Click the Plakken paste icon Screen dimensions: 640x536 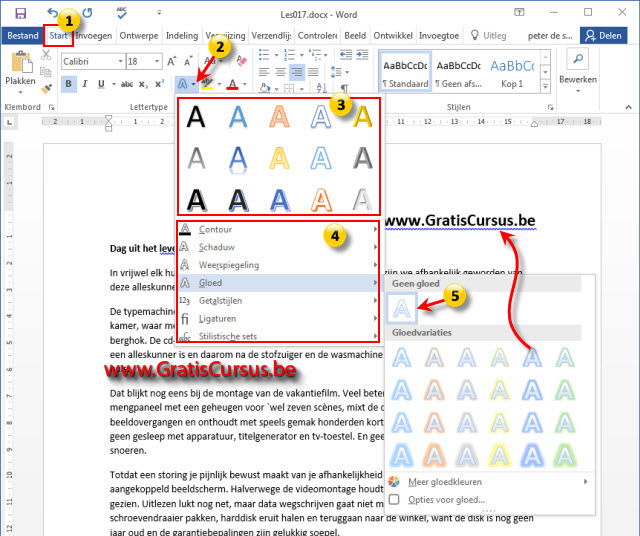21,62
